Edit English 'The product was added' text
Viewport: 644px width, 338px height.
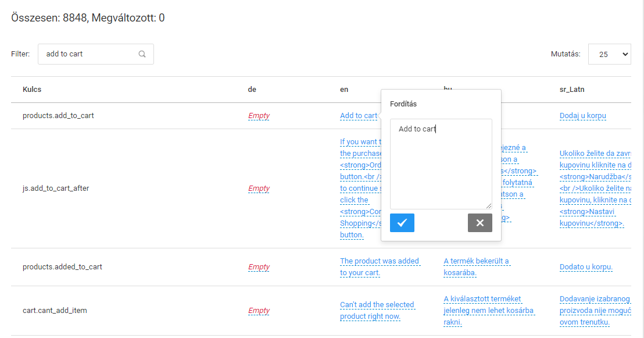tap(379, 261)
